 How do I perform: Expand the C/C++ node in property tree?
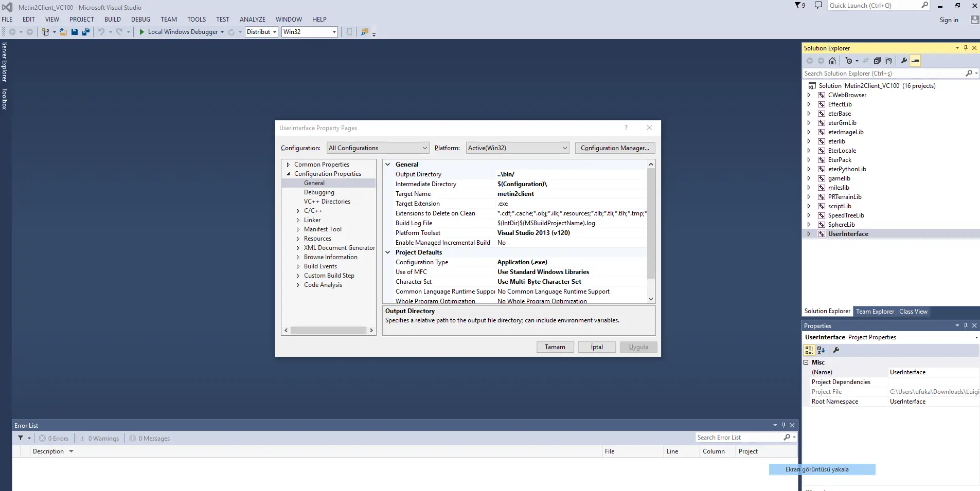[298, 211]
